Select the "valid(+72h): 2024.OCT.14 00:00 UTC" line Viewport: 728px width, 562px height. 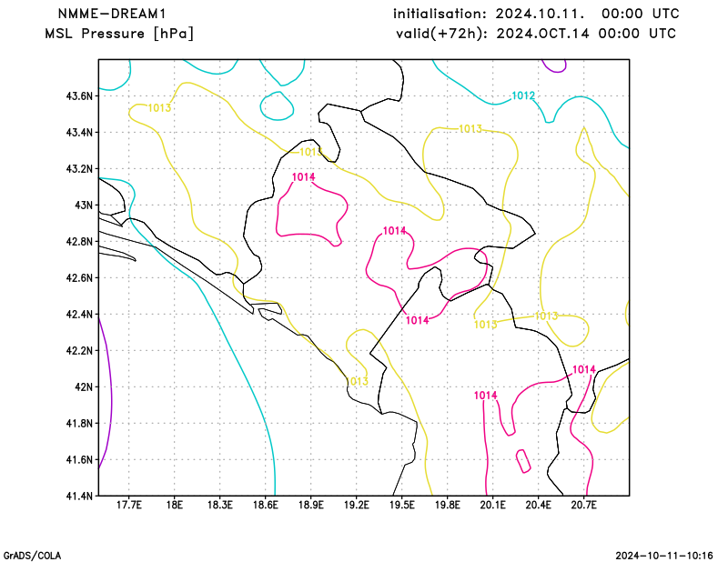tap(536, 34)
